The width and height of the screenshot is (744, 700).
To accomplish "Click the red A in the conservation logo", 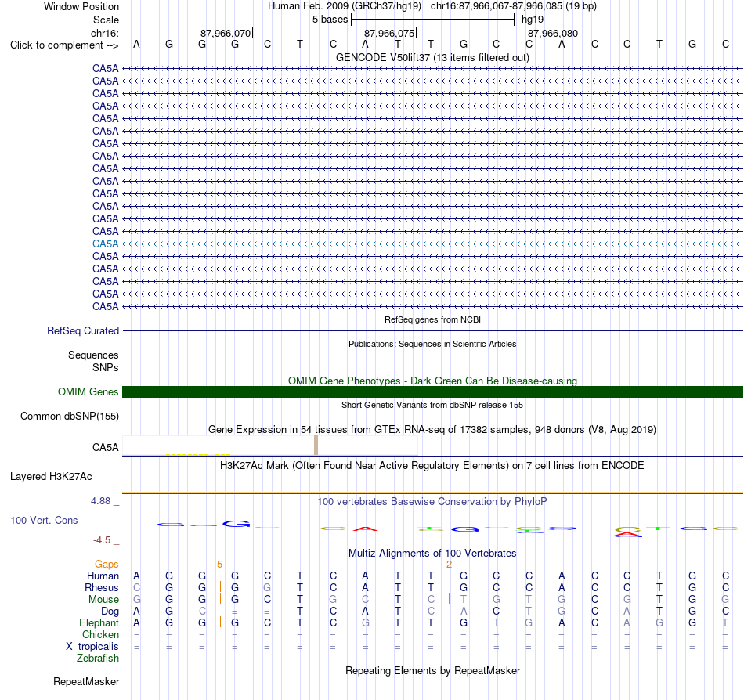I will (x=365, y=529).
